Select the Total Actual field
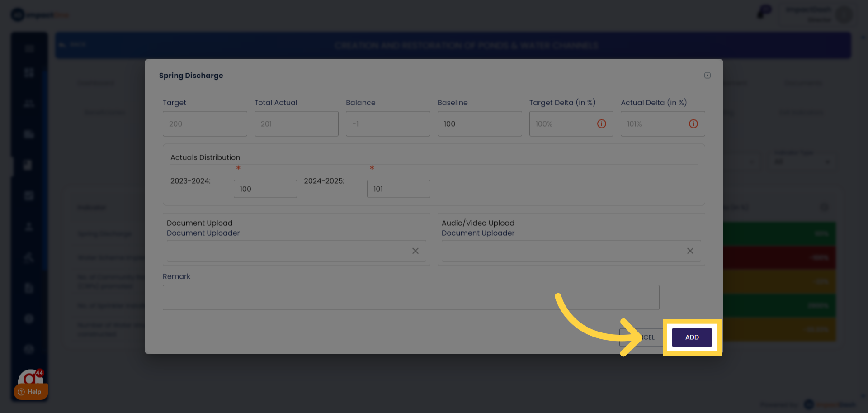Image resolution: width=868 pixels, height=413 pixels. click(x=296, y=124)
